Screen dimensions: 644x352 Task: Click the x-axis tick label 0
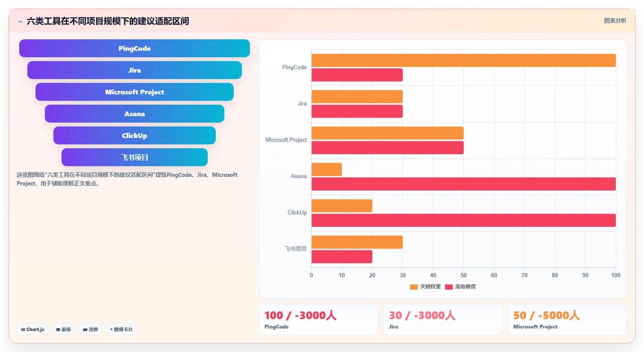coord(312,275)
